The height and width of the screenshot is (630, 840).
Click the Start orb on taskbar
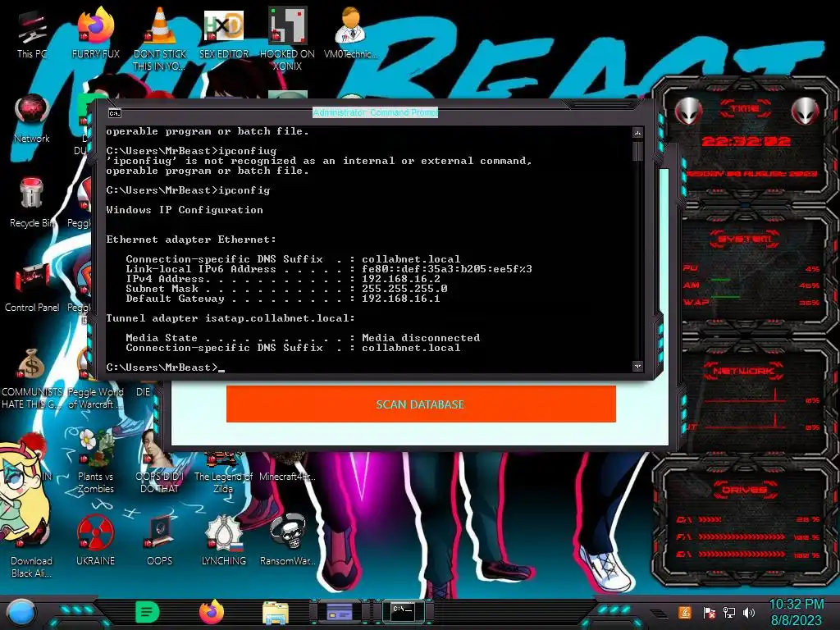pos(21,612)
